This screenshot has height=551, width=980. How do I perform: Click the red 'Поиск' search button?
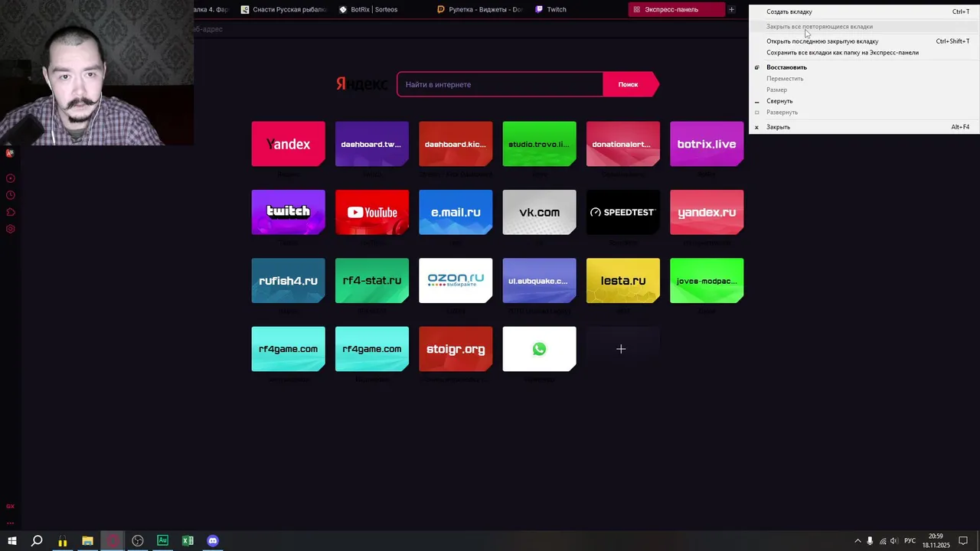click(x=630, y=84)
